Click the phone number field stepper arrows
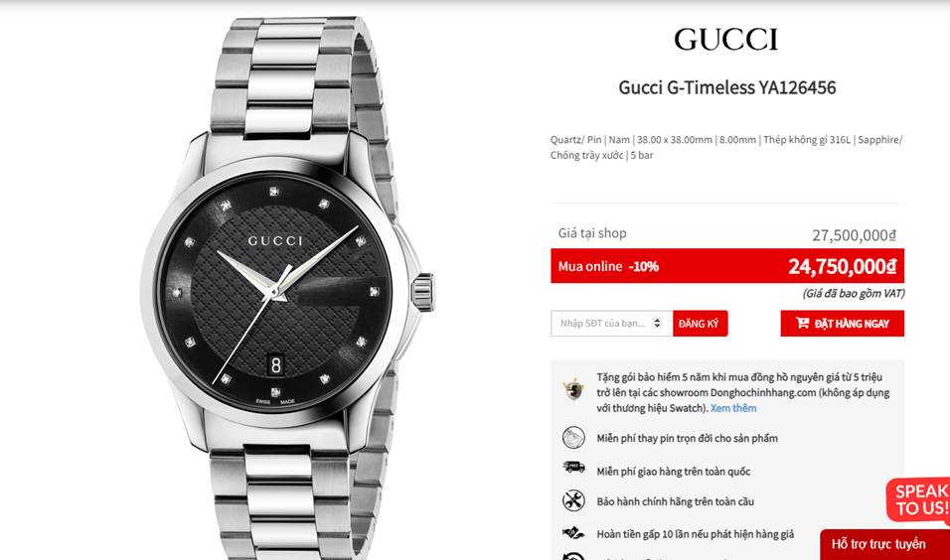The height and width of the screenshot is (560, 950). [657, 324]
